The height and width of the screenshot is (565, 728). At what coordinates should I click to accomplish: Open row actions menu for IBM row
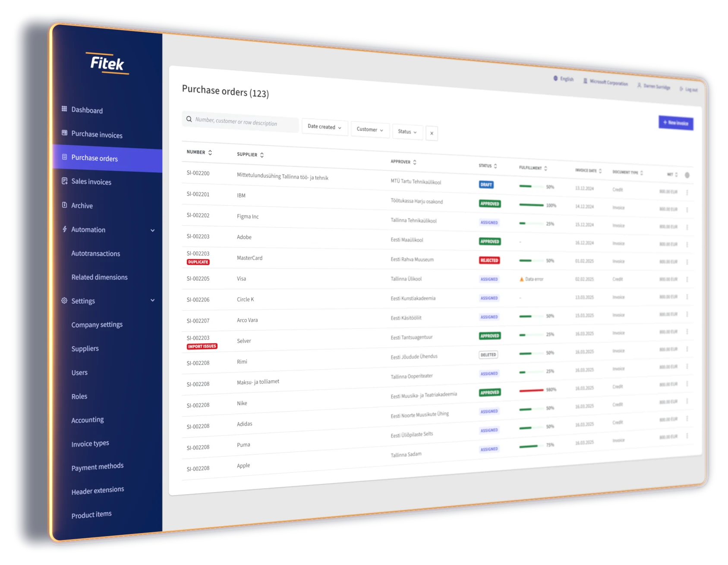[x=687, y=210]
